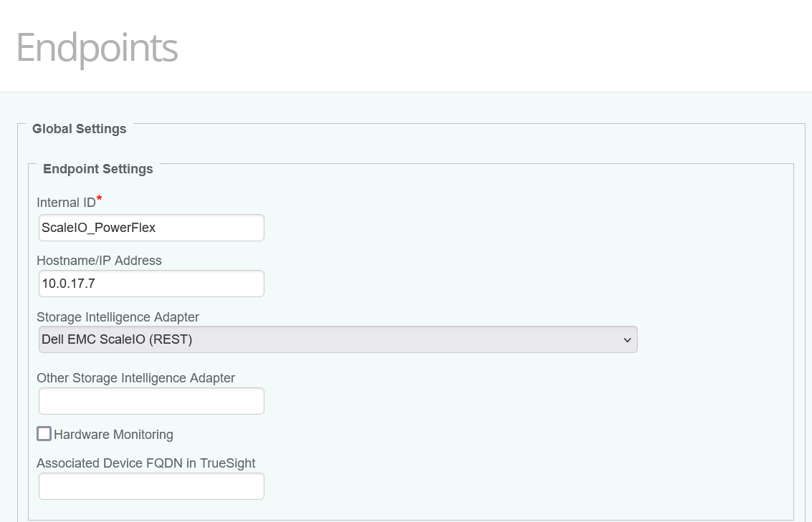
Task: Click the Hostname/IP Address field
Action: [151, 284]
